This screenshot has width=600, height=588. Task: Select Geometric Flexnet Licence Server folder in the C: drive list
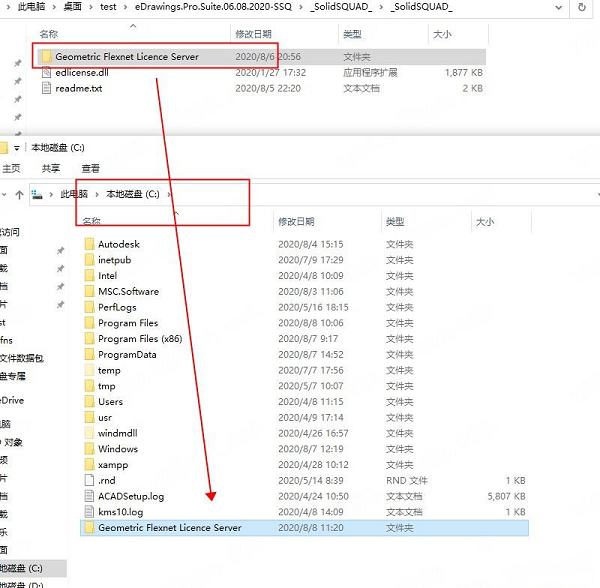tap(305, 528)
